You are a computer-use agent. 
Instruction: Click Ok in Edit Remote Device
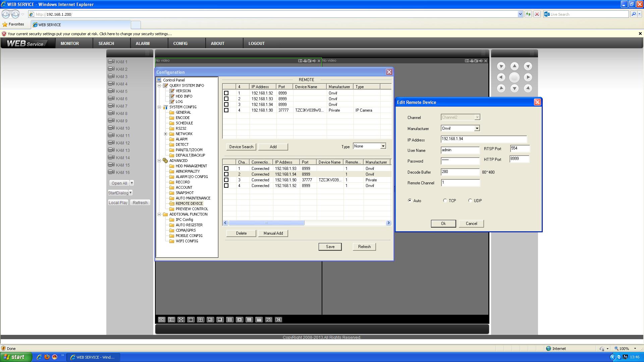point(443,224)
